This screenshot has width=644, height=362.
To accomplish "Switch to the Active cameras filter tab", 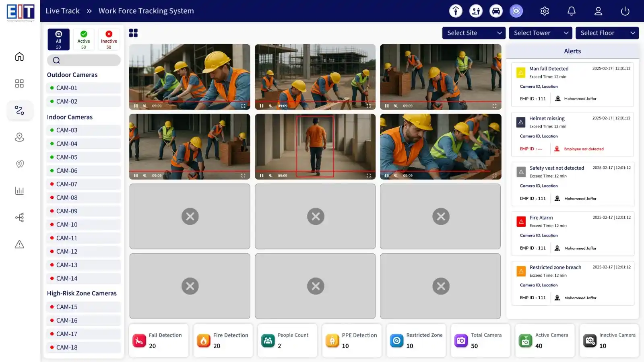I will [x=84, y=39].
